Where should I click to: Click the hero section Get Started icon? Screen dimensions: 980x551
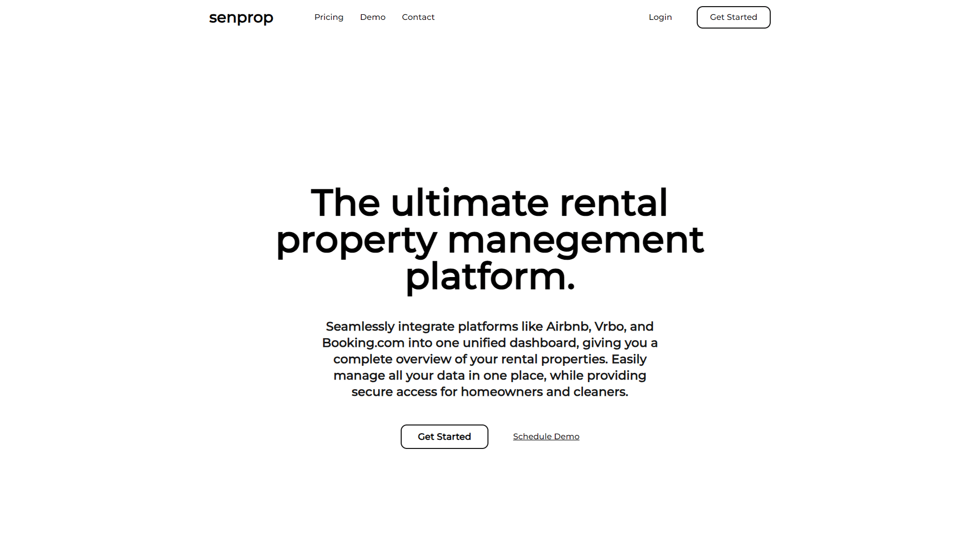(444, 436)
